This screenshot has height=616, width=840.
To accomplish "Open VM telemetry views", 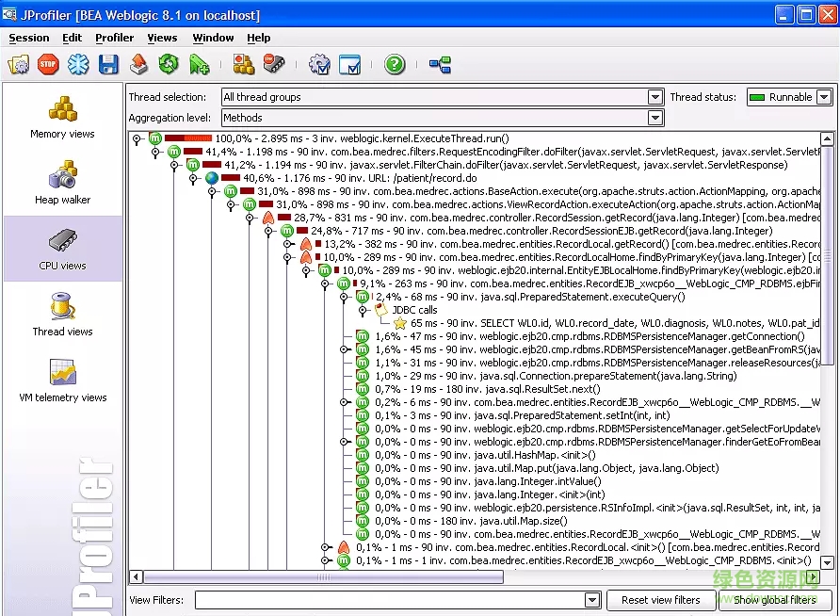I will click(63, 380).
